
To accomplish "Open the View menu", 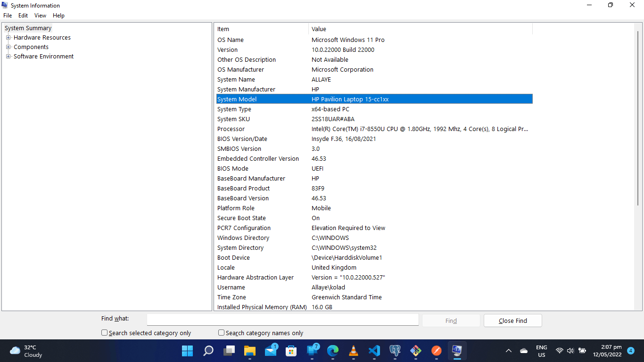I will 41,16.
